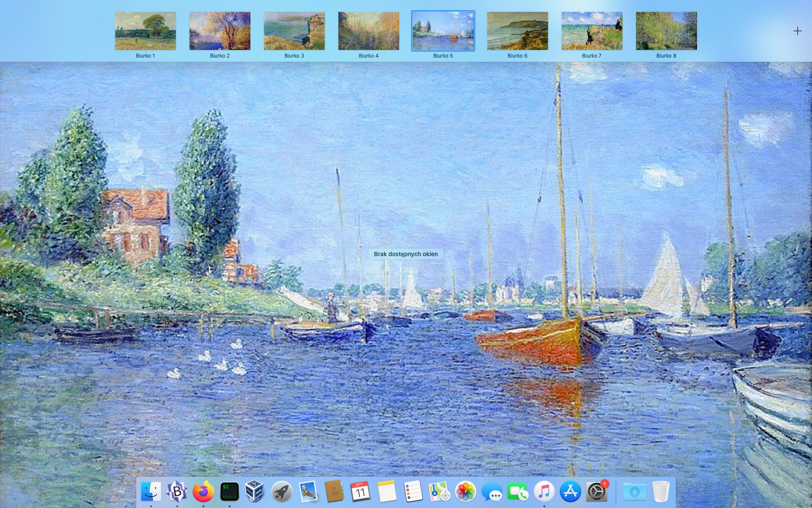Open the Downloads folder stack
Image resolution: width=812 pixels, height=508 pixels.
point(634,491)
